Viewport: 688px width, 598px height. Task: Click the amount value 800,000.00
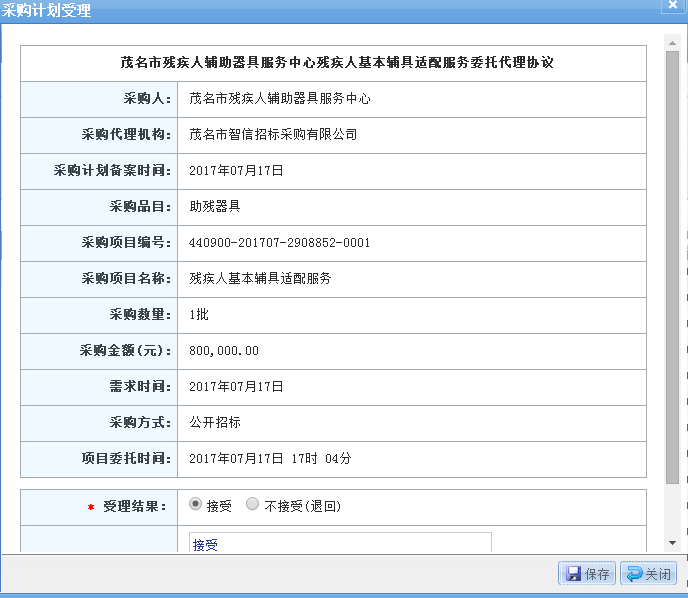click(x=224, y=351)
